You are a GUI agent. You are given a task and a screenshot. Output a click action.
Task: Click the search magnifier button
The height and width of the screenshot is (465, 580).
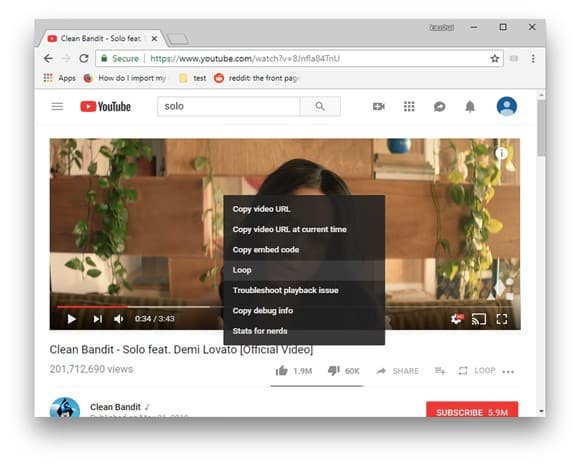pos(320,107)
